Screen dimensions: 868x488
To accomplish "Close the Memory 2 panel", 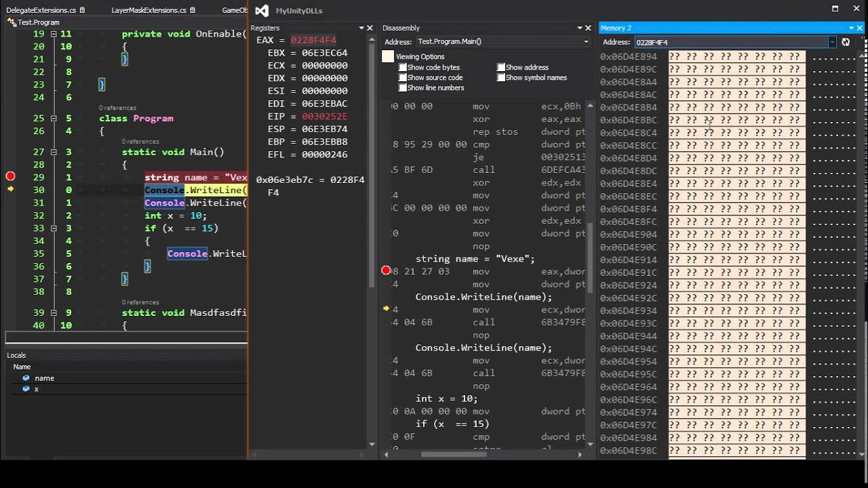I will [860, 28].
